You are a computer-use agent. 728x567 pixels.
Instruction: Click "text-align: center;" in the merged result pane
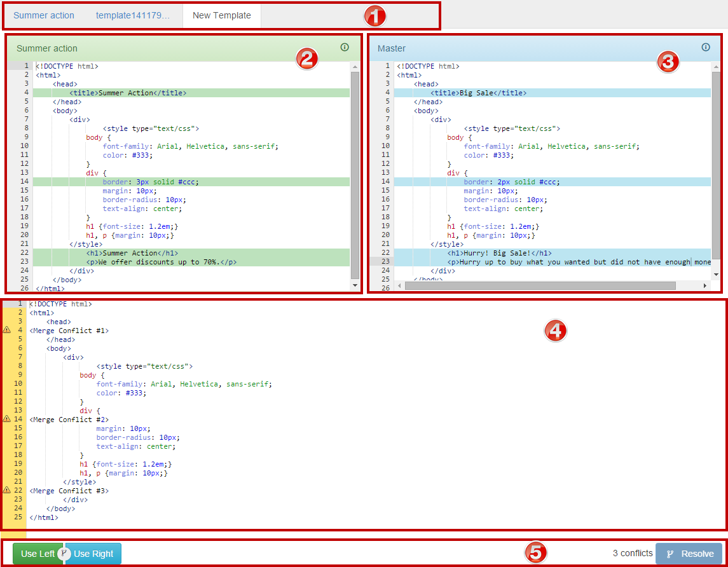click(136, 446)
